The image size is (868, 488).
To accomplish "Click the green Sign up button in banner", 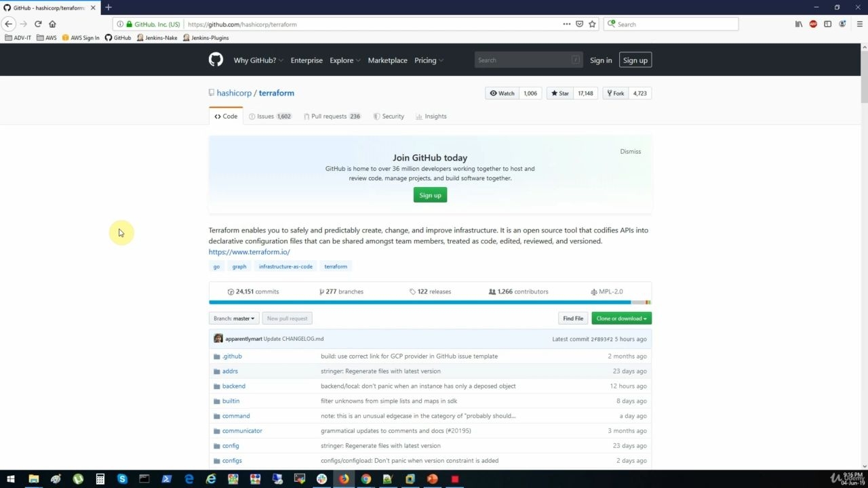I will pos(430,195).
